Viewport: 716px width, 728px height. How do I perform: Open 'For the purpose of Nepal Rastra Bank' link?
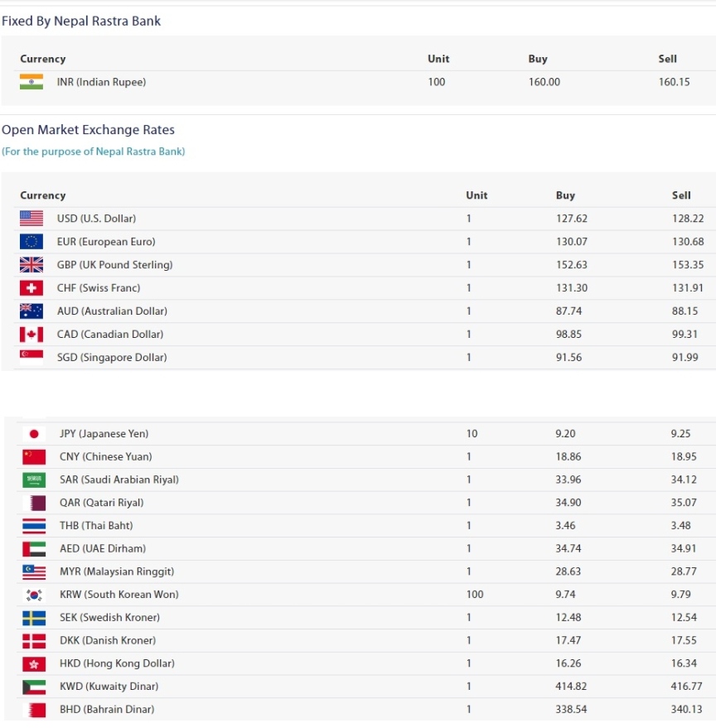[94, 152]
